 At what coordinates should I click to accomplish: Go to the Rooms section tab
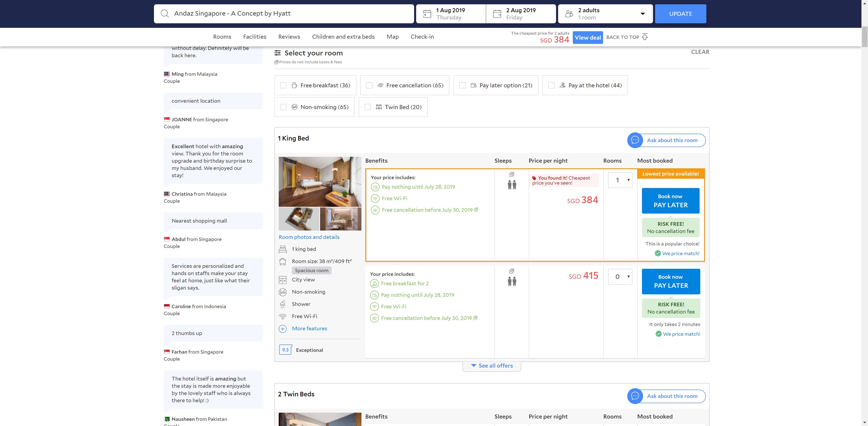pyautogui.click(x=222, y=37)
